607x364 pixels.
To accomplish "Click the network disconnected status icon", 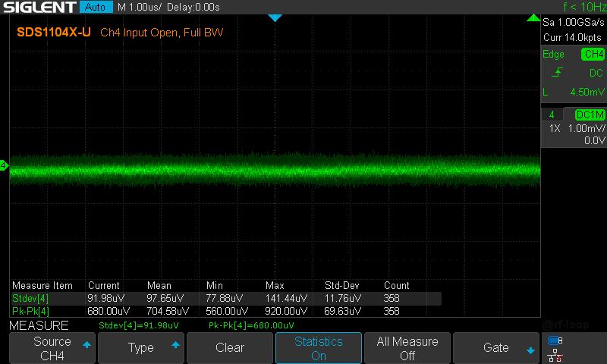I will point(555,356).
